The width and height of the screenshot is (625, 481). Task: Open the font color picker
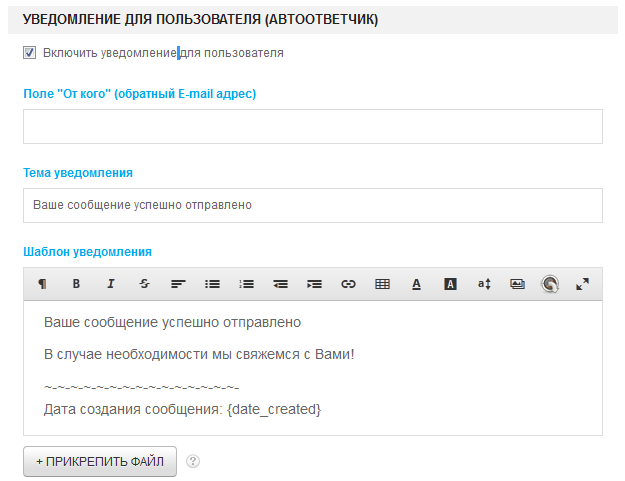[x=417, y=284]
